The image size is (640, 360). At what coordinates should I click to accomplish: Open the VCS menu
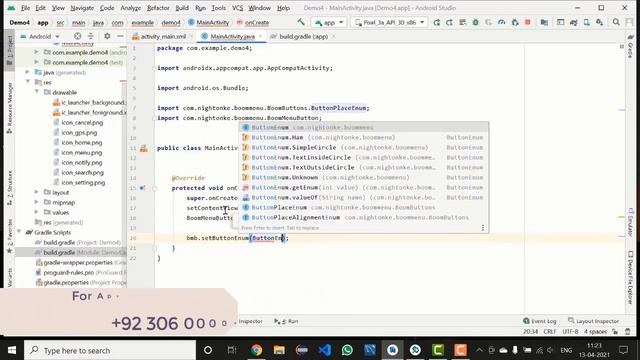coord(237,8)
